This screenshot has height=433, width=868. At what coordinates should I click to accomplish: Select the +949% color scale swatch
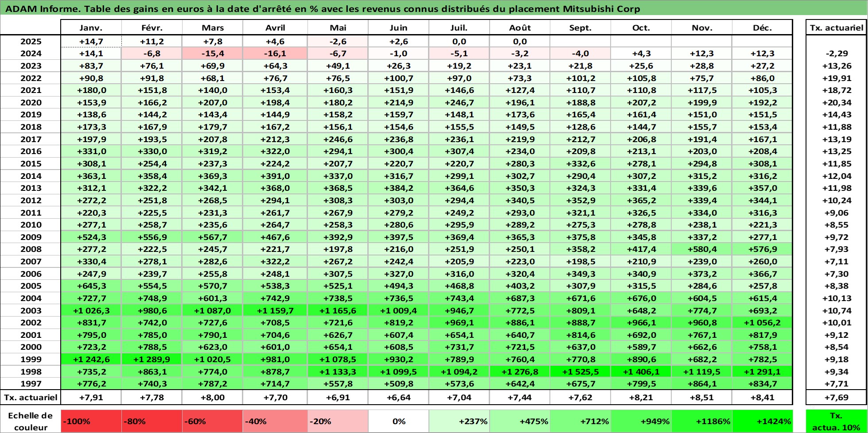click(641, 421)
